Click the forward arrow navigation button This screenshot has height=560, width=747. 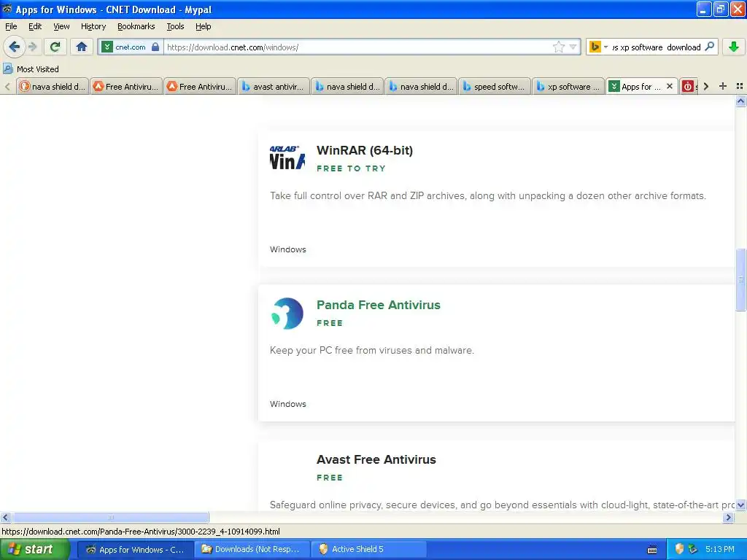click(33, 47)
